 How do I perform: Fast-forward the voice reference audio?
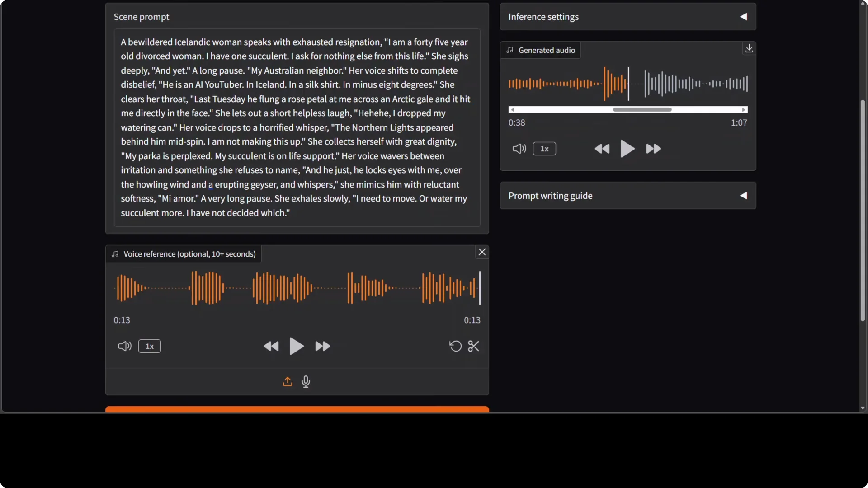pyautogui.click(x=322, y=346)
